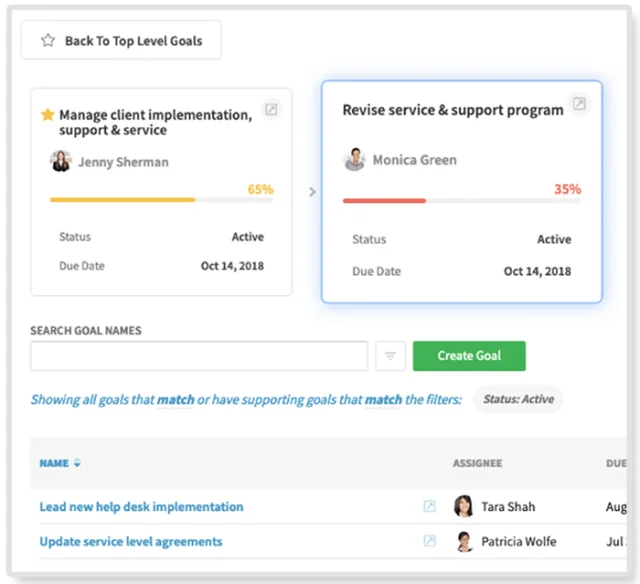Click the Status: Active filter chip
This screenshot has height=584, width=640.
[x=518, y=399]
